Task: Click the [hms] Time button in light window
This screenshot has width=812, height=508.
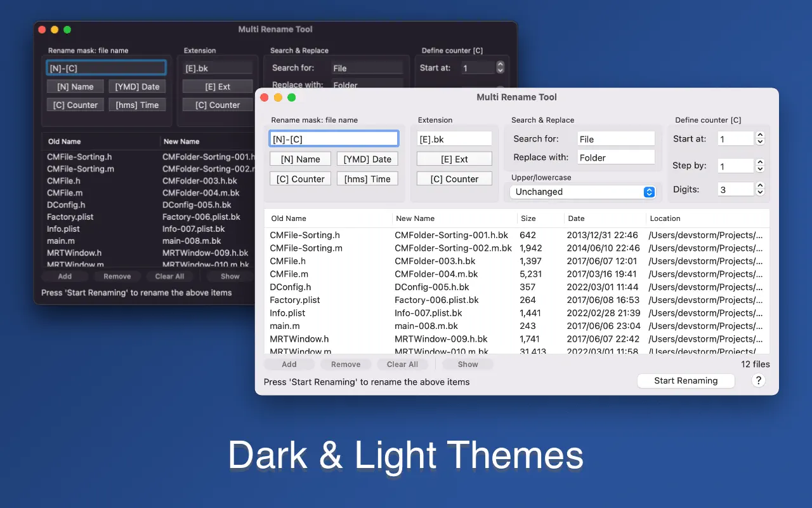Action: coord(367,179)
